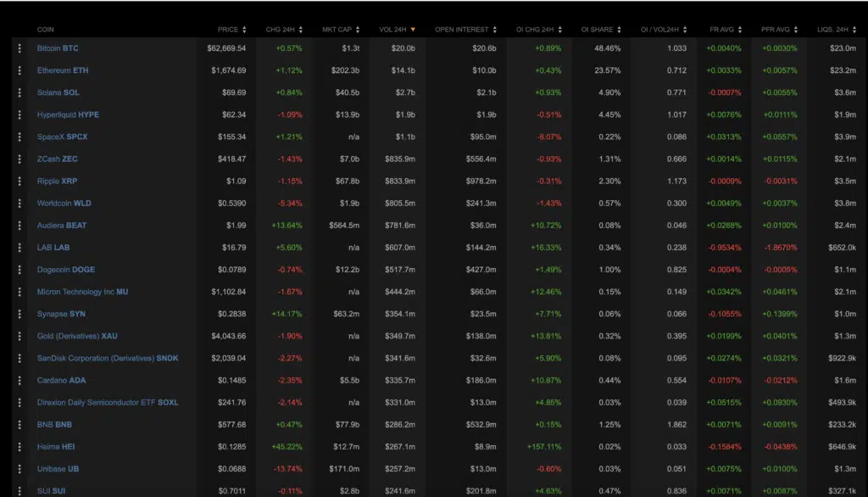Sort table by MKT CAP column
Image resolution: width=868 pixels, height=497 pixels.
[x=341, y=30]
